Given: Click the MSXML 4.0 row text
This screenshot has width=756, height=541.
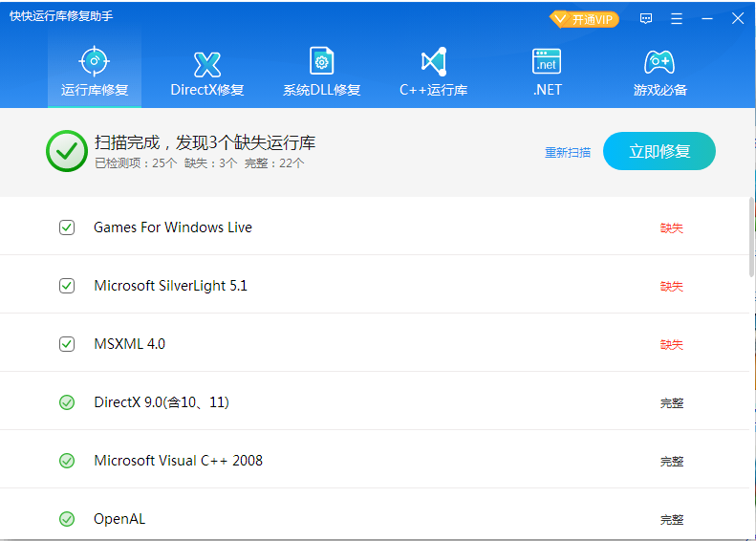Looking at the screenshot, I should [130, 344].
